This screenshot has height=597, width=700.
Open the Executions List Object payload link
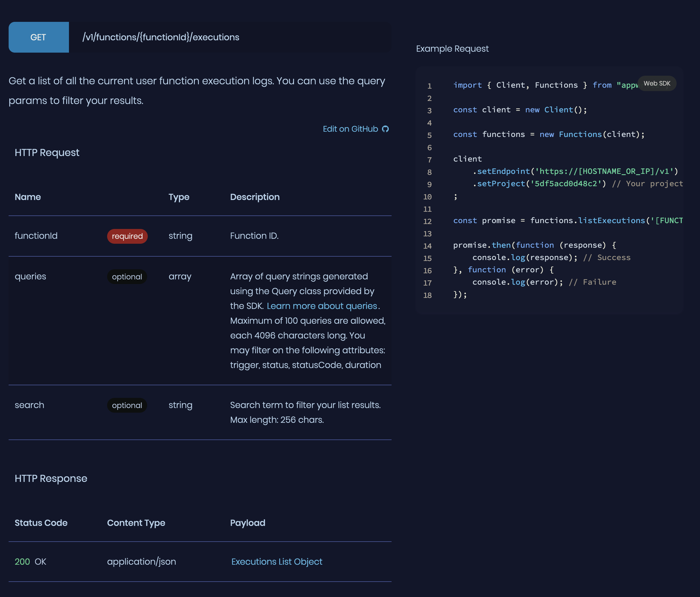[276, 562]
